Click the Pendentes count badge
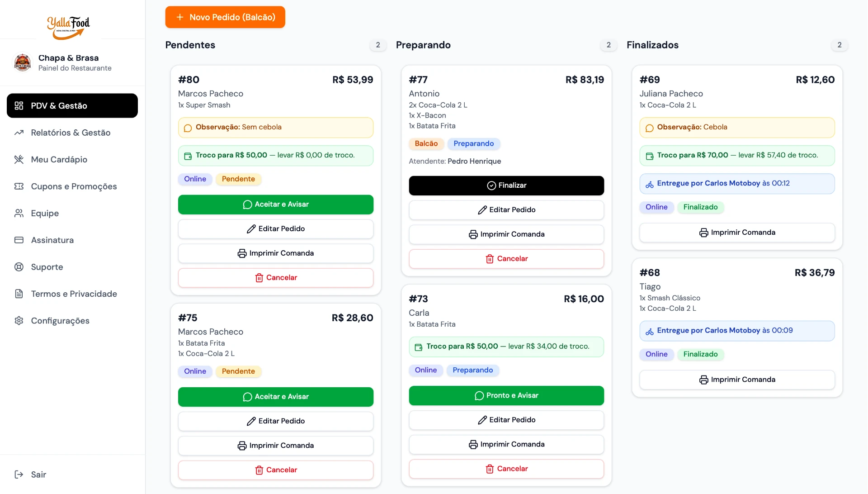Image resolution: width=868 pixels, height=494 pixels. click(378, 45)
